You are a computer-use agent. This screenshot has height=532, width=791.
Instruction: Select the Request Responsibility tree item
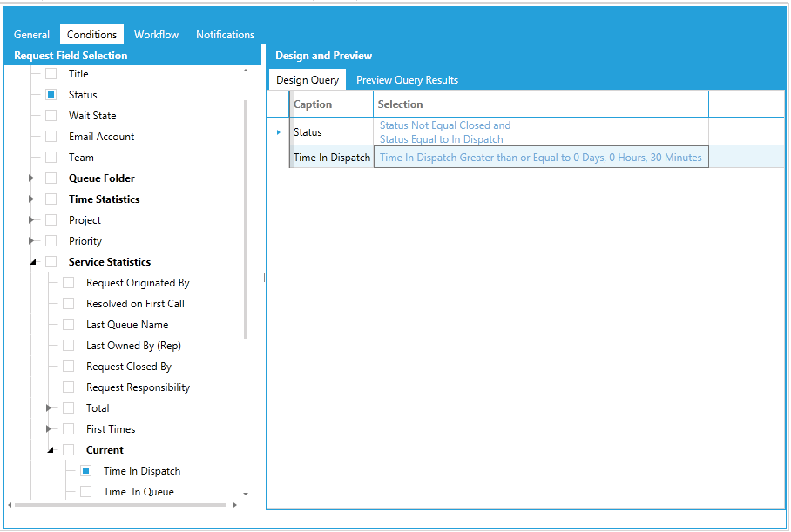point(138,387)
